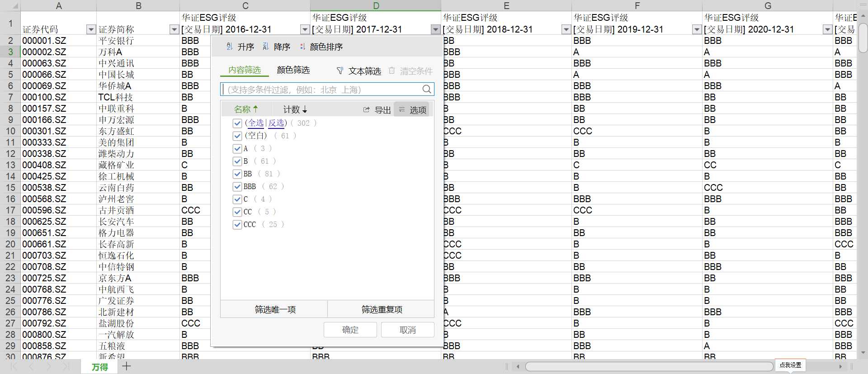Image resolution: width=868 pixels, height=374 pixels.
Task: Uncheck rating CCC checkbox
Action: click(x=237, y=224)
